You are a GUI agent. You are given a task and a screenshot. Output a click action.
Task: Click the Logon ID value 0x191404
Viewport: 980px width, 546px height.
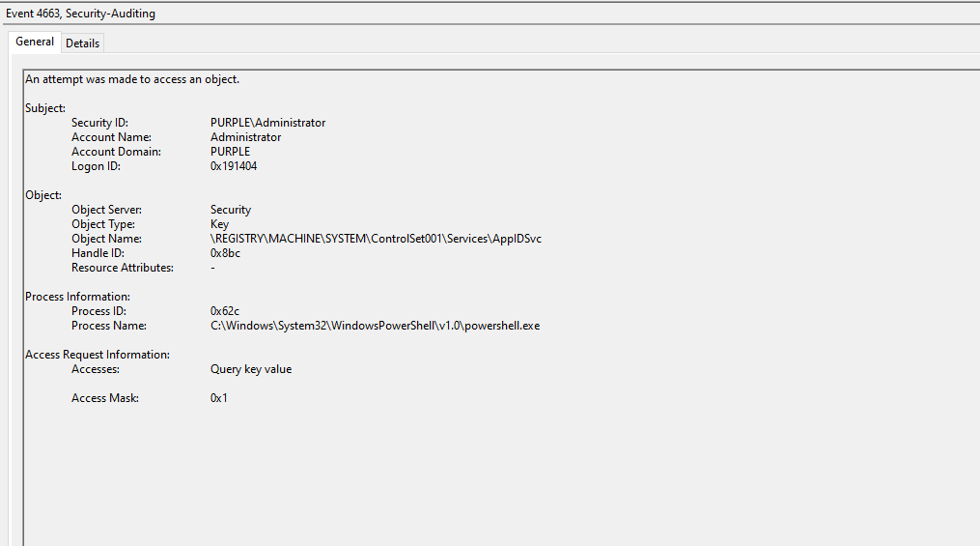[234, 166]
